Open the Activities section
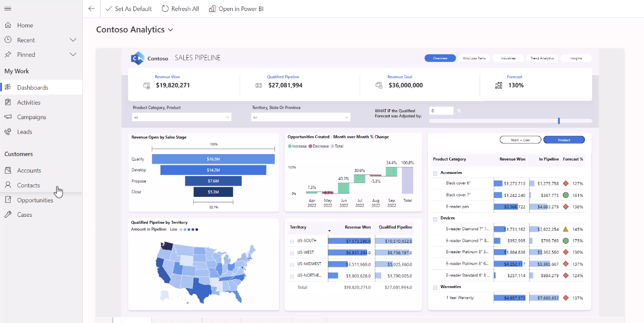The image size is (644, 323). [29, 102]
